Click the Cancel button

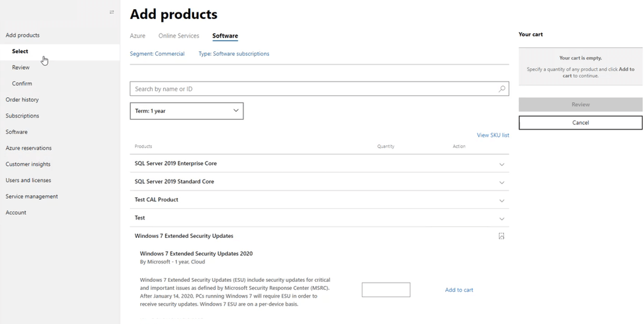pyautogui.click(x=580, y=122)
